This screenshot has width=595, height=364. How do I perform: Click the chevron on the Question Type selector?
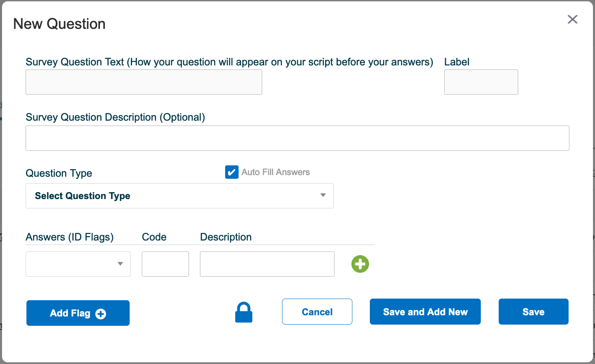323,196
